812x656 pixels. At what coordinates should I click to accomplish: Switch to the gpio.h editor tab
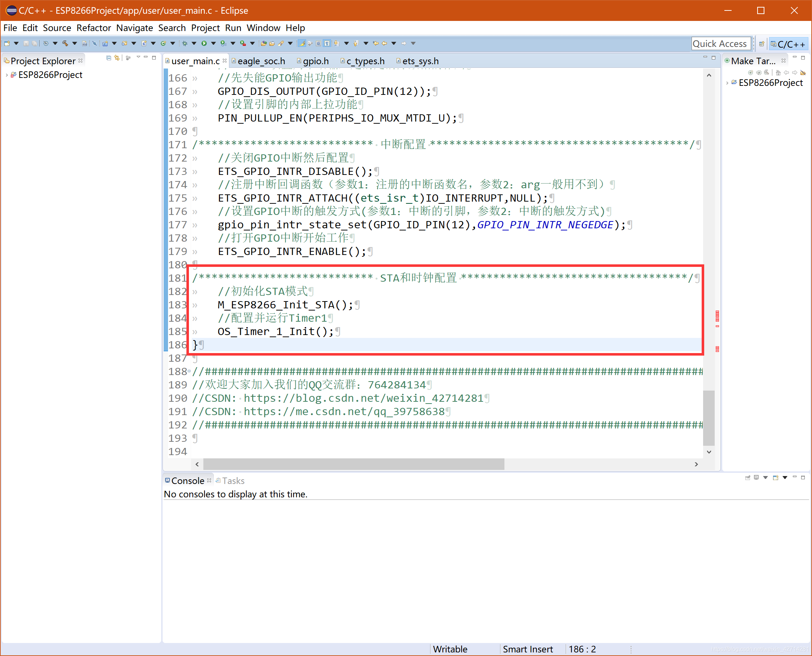(x=315, y=61)
